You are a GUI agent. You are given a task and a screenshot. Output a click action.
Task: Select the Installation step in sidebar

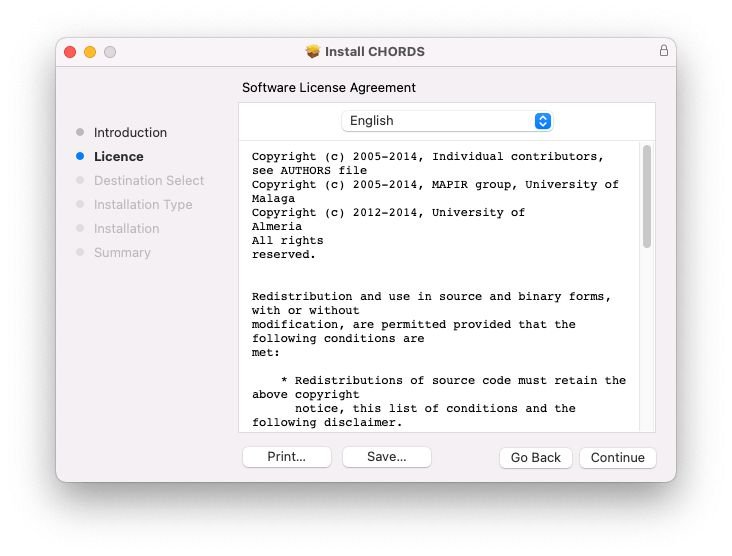pos(127,228)
